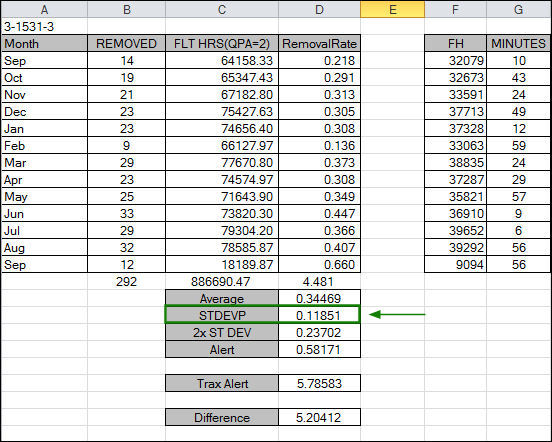552x442 pixels.
Task: Select the Alert value 0.58171
Action: point(319,349)
